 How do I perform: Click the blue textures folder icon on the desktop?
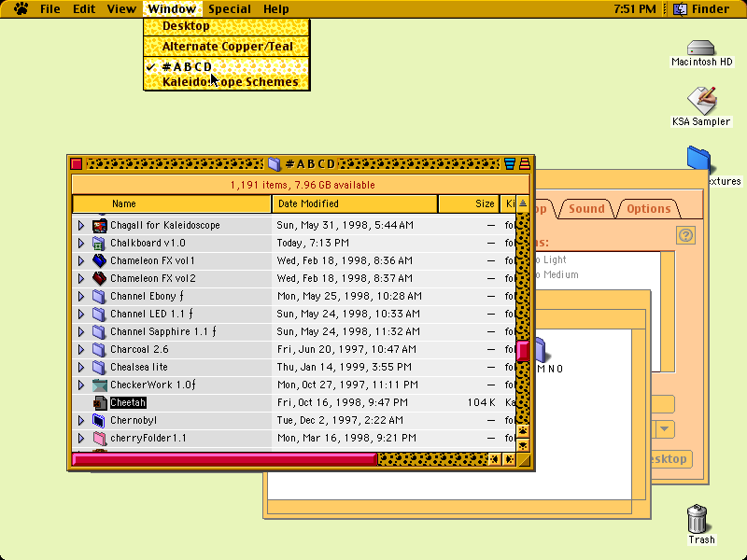698,159
